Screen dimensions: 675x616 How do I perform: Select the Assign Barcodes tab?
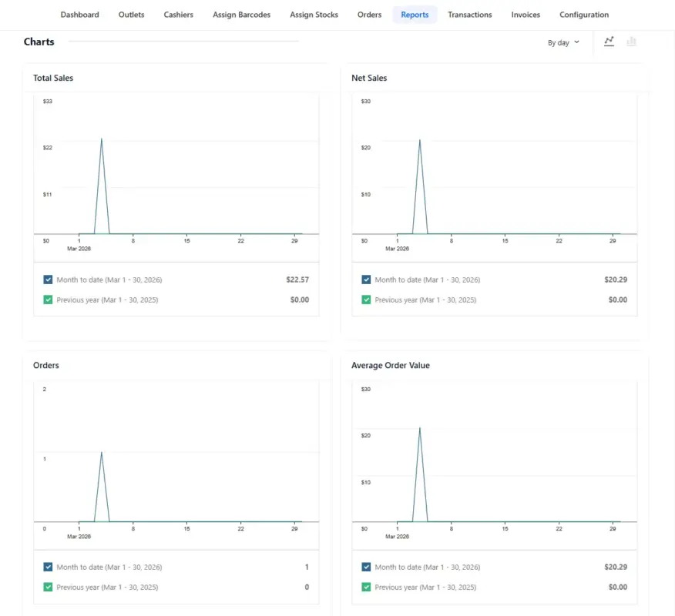tap(241, 15)
